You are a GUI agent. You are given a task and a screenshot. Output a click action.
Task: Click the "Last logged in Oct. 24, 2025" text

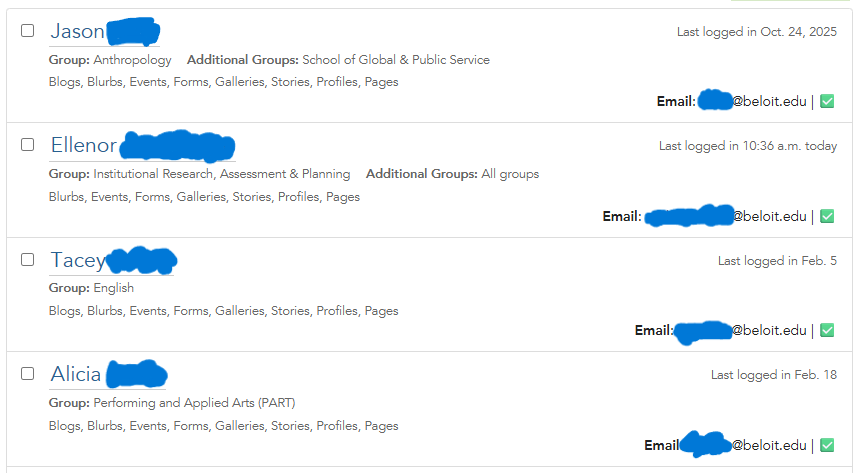756,32
